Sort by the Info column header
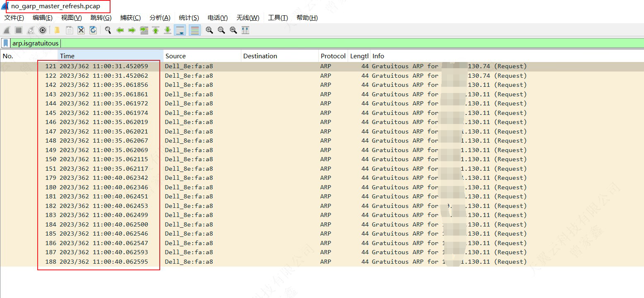The height and width of the screenshot is (298, 644). coord(507,56)
